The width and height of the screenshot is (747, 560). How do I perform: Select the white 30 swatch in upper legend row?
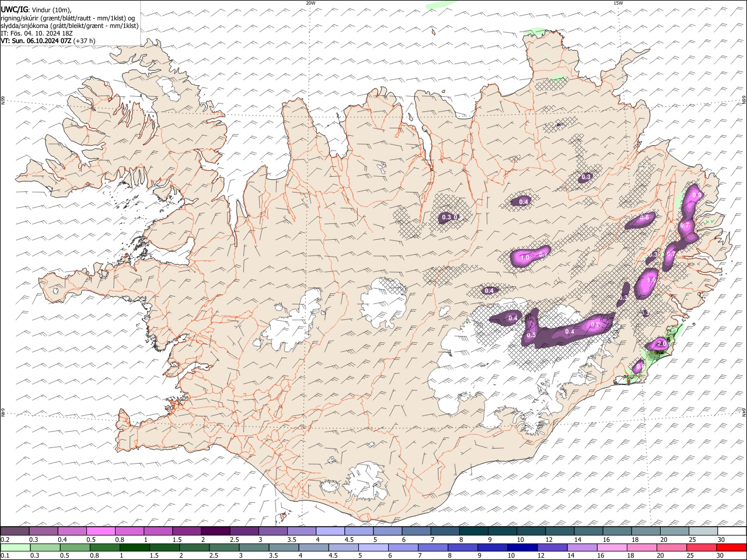coord(732,531)
